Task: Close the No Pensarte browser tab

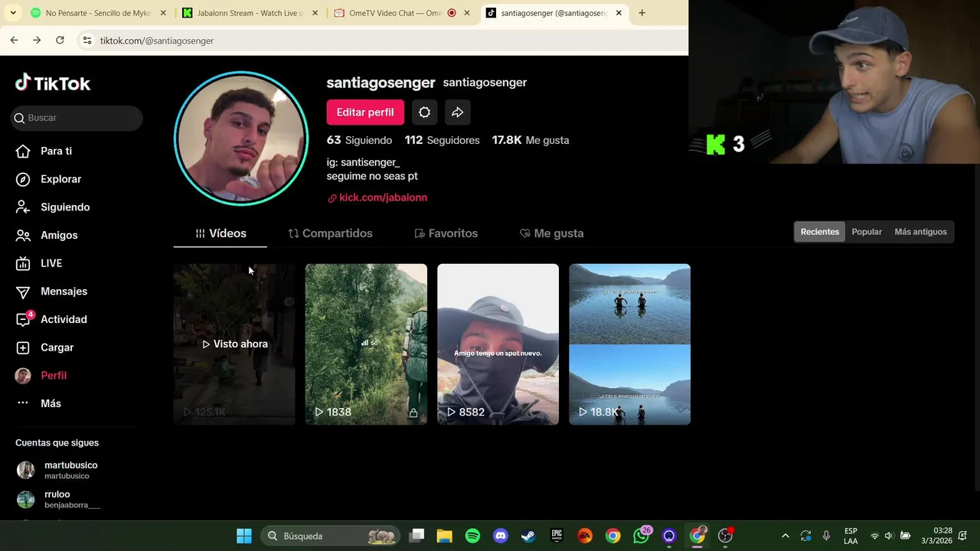Action: pos(163,13)
